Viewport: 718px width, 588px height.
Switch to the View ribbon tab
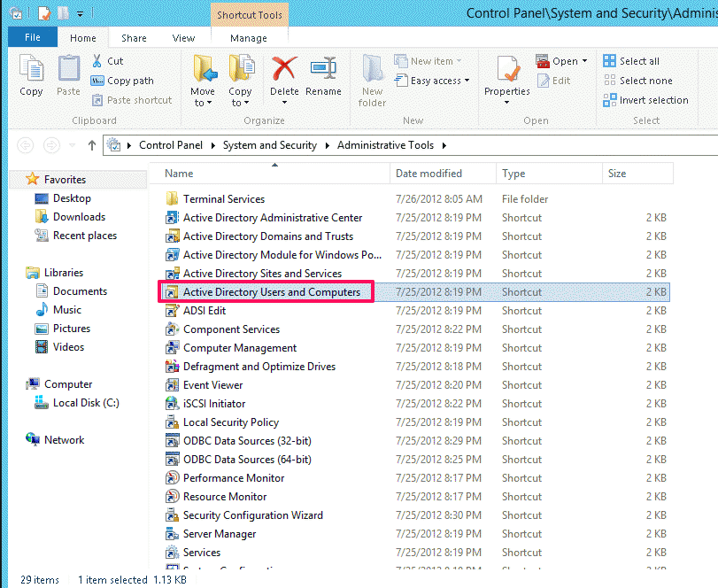pos(183,38)
